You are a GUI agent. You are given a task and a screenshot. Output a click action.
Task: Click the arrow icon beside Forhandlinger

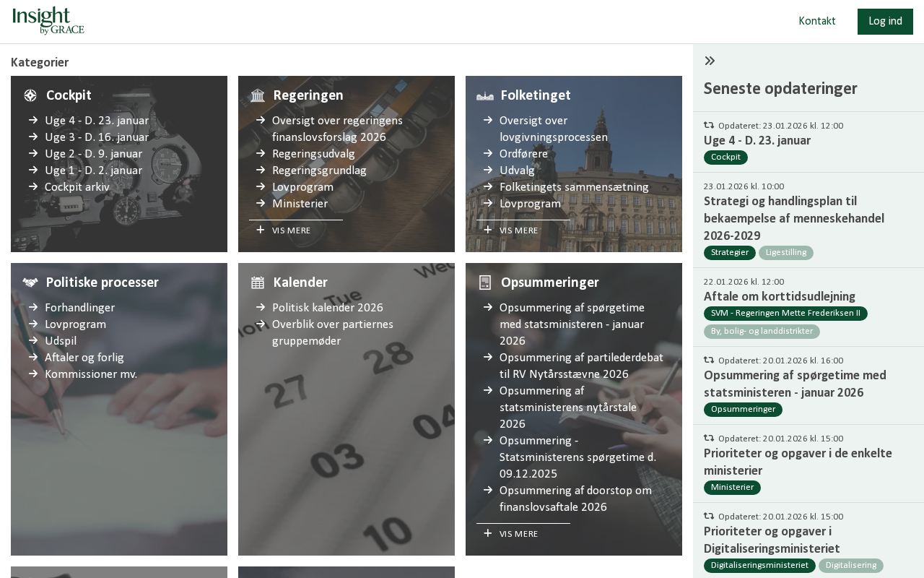pyautogui.click(x=33, y=307)
